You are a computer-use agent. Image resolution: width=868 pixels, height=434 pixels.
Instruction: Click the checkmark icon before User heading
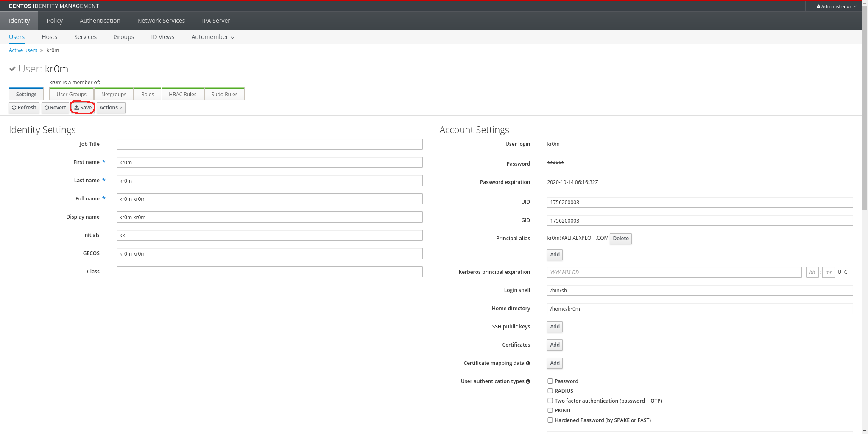13,69
